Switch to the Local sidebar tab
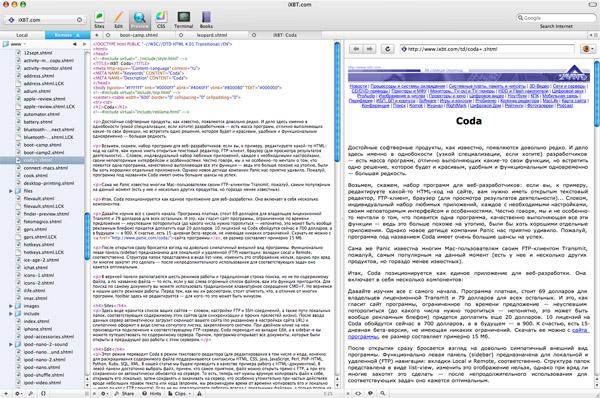The image size is (600, 398). tap(22, 35)
